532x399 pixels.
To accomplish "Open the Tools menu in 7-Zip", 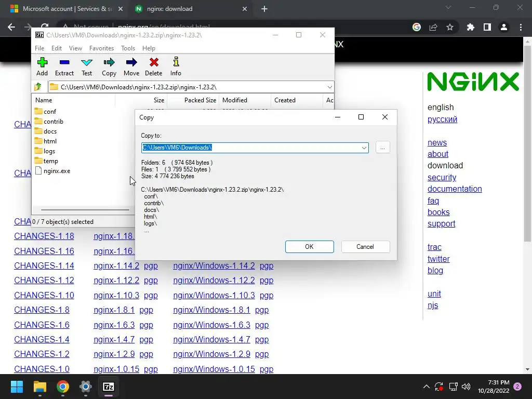I will click(128, 48).
